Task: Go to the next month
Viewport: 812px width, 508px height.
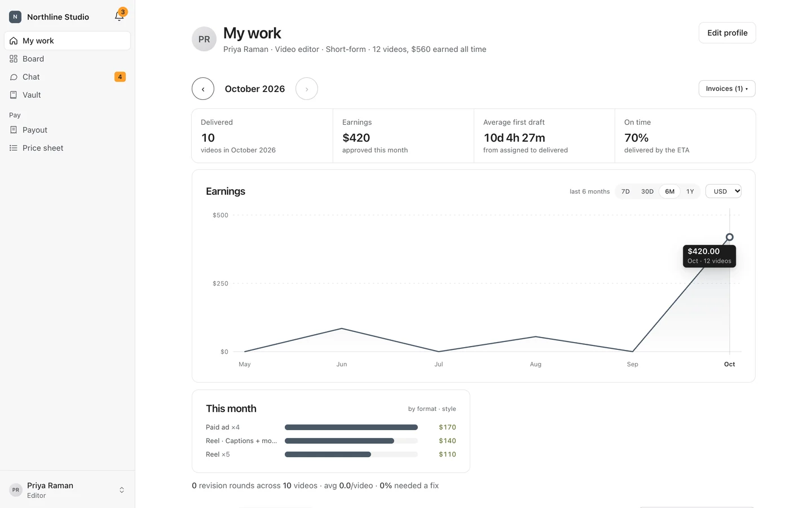Action: tap(307, 89)
